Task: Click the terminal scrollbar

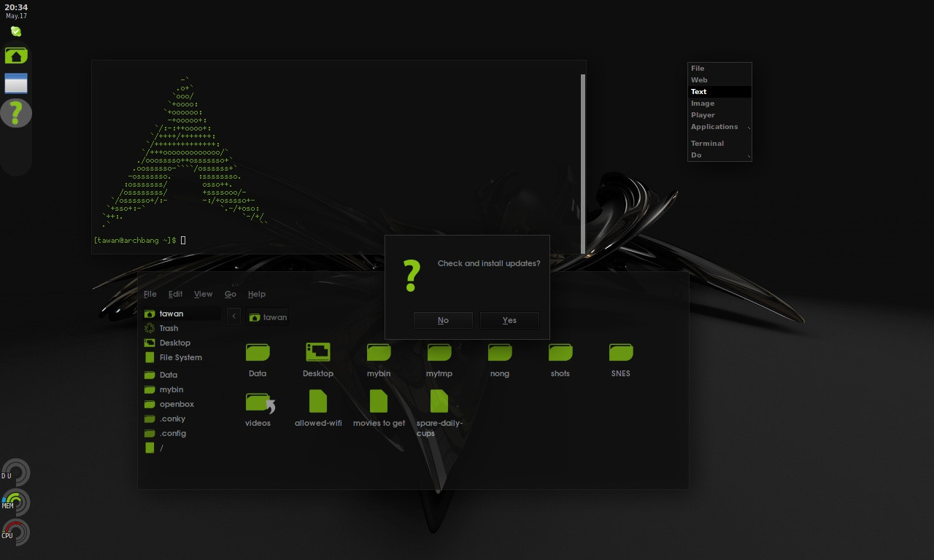Action: (x=583, y=164)
